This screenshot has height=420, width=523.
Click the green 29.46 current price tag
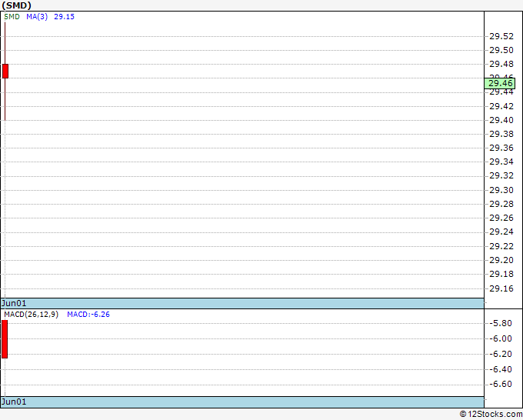pos(500,83)
